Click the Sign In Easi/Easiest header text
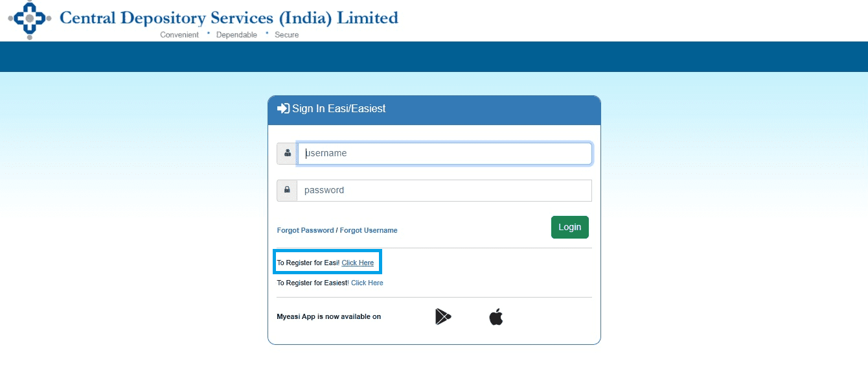 (x=339, y=109)
